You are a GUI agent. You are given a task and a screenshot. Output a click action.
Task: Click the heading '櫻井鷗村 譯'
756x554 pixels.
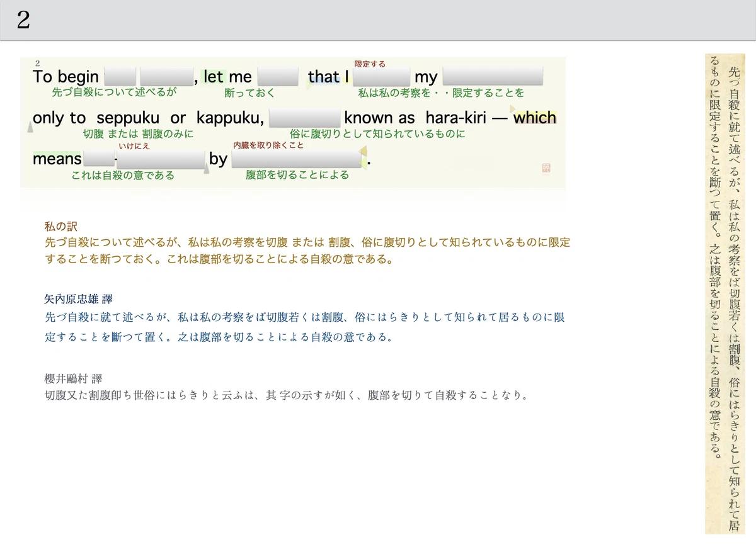73,378
